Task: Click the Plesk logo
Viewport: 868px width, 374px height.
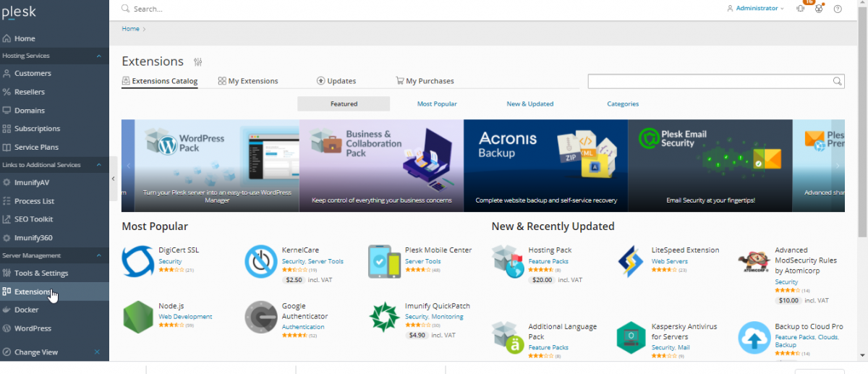Action: click(20, 12)
